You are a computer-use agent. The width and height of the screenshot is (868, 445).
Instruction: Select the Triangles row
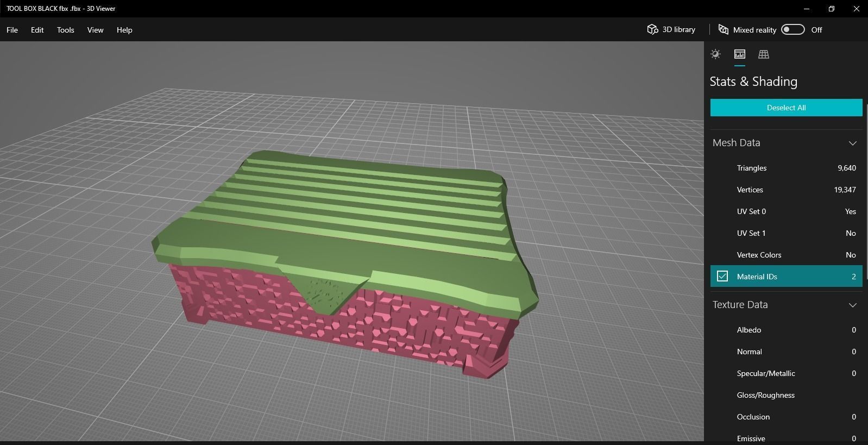point(786,168)
